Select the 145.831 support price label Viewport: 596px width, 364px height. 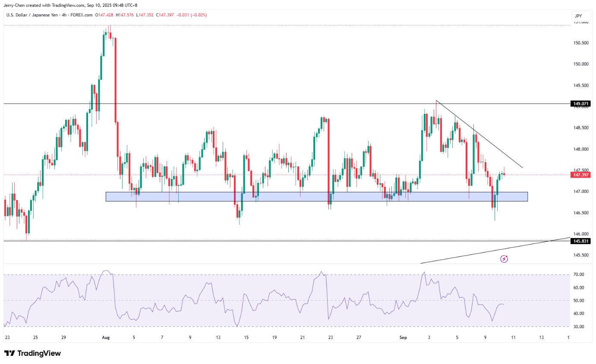point(580,241)
